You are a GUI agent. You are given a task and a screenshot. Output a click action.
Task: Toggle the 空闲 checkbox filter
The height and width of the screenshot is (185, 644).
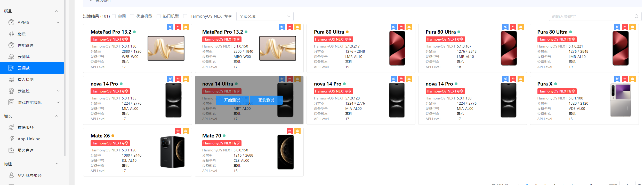pos(114,16)
